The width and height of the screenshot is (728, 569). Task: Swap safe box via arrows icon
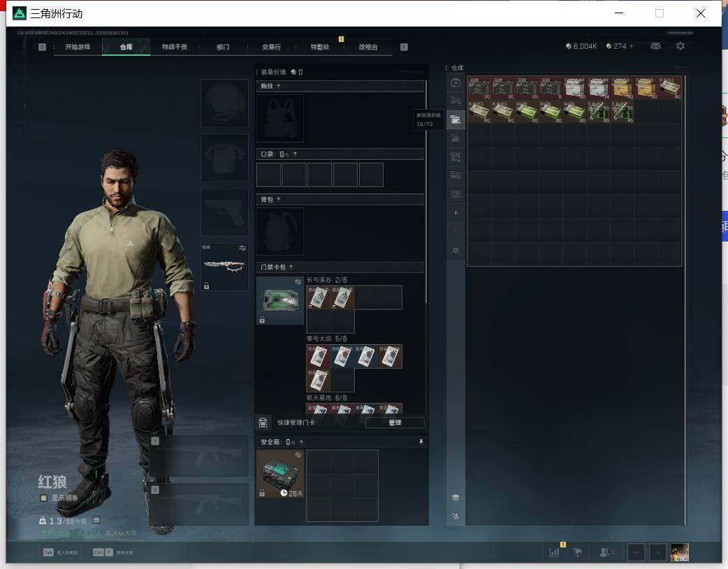tap(298, 455)
